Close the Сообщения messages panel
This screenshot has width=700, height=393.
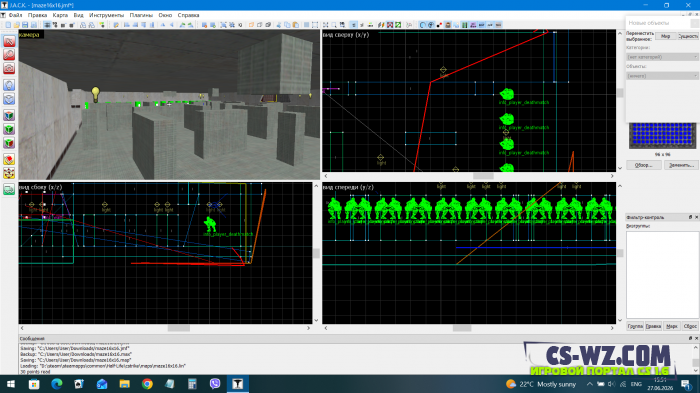[x=696, y=339]
